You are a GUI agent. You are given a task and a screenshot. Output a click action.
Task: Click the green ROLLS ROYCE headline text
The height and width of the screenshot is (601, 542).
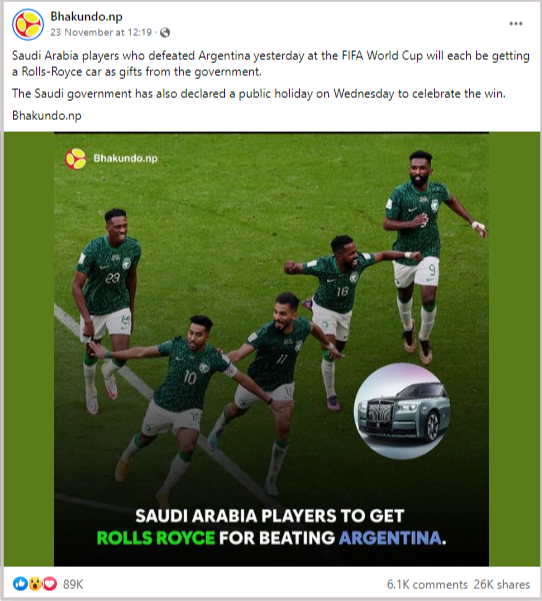156,538
